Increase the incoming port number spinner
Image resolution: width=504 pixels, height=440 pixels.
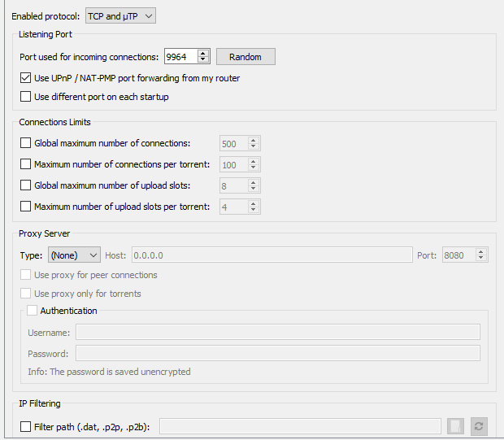[x=203, y=53]
